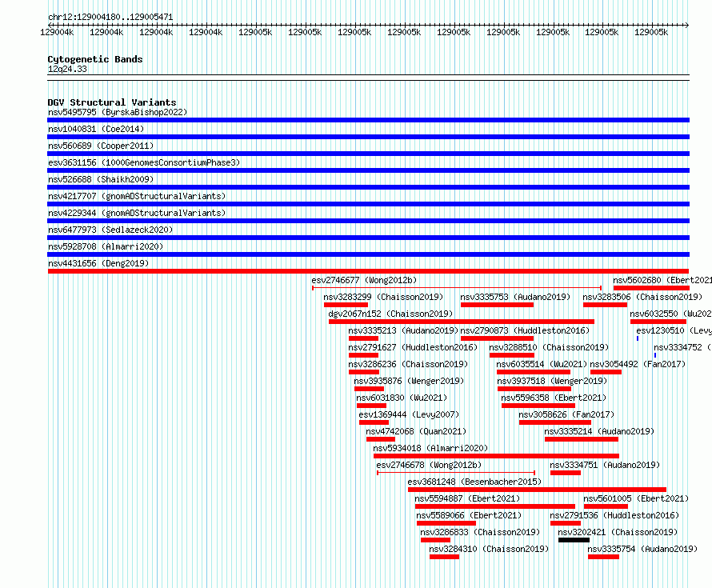Click nsv2791536 (Huddleston2016) label
Image resolution: width=712 pixels, height=588 pixels.
click(x=614, y=515)
